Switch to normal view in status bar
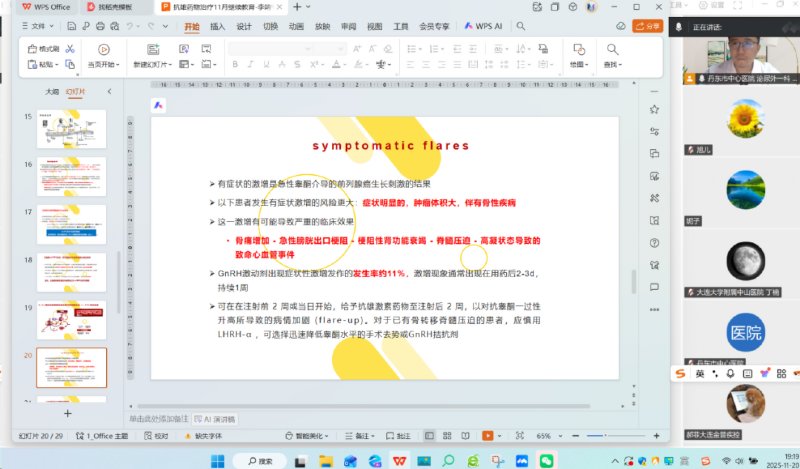Viewport: 800px width, 469px height. click(429, 436)
